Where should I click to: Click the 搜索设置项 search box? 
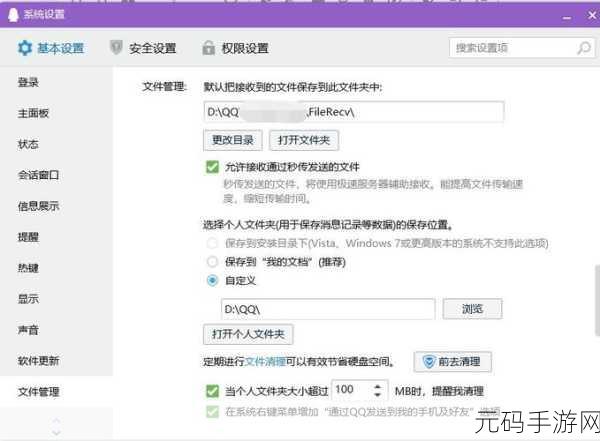pyautogui.click(x=522, y=48)
